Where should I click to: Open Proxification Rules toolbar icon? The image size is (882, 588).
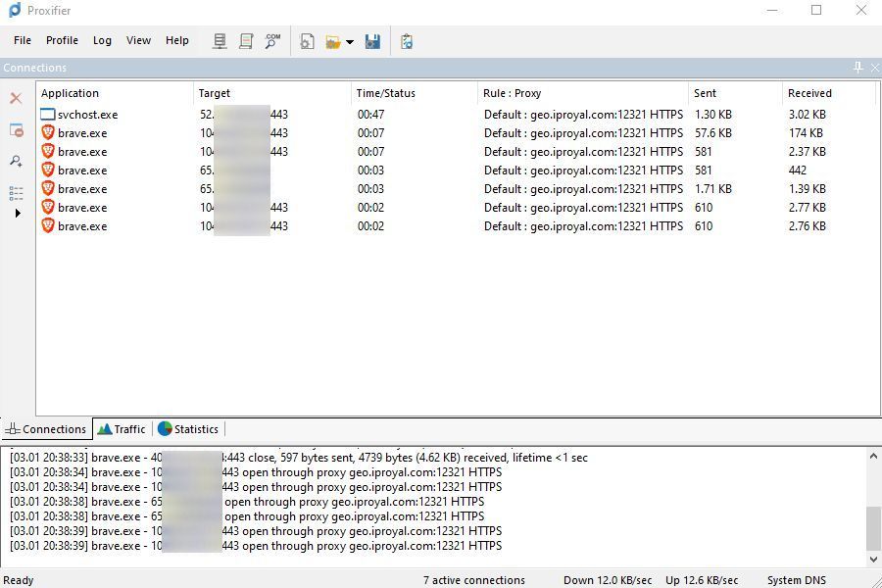point(246,41)
